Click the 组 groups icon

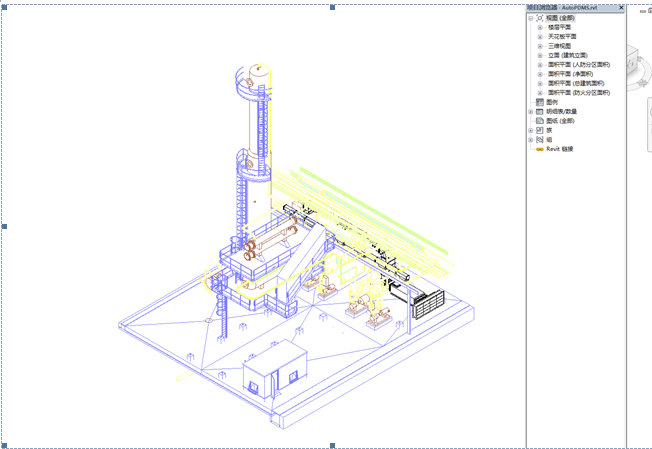click(x=540, y=140)
